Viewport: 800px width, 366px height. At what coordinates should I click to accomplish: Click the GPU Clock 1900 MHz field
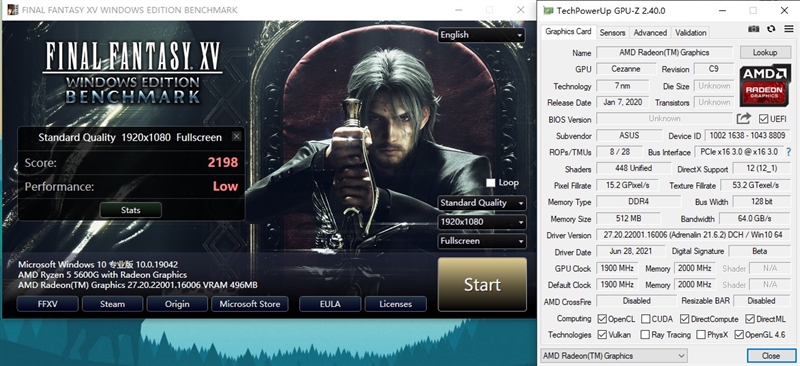pos(617,268)
